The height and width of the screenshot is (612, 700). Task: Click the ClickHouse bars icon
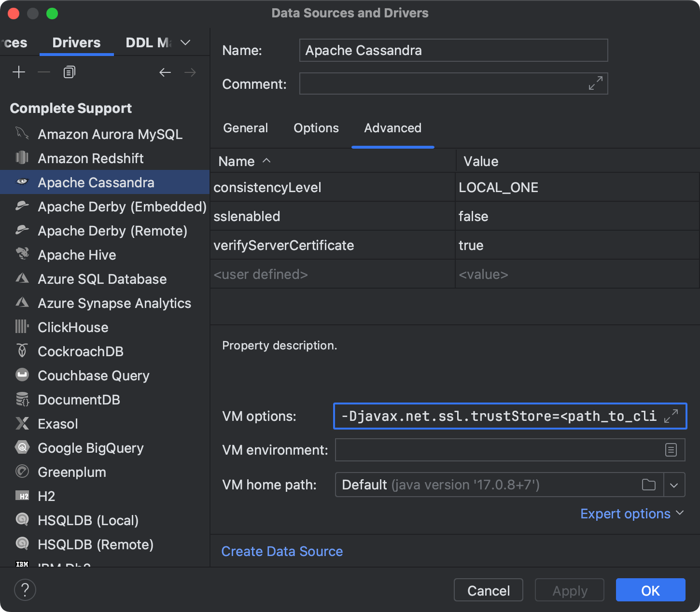pyautogui.click(x=22, y=326)
